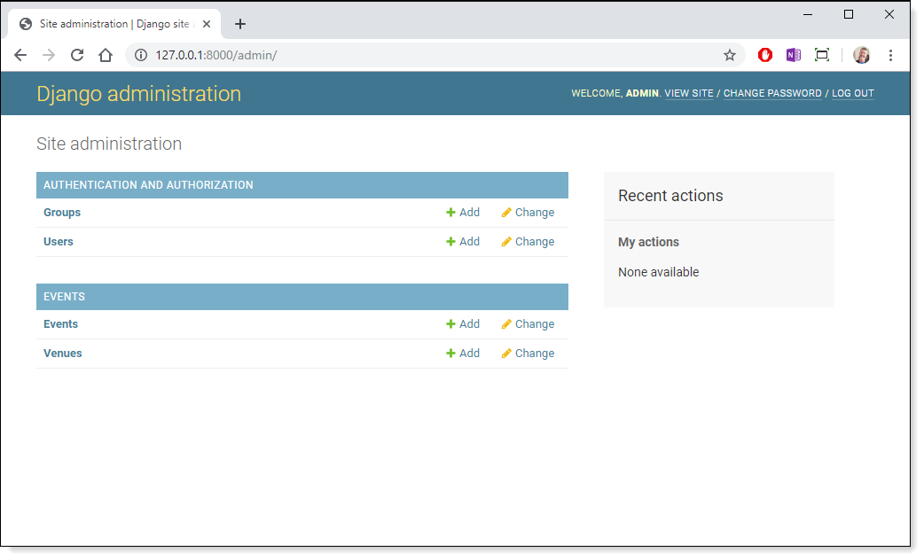This screenshot has width=924, height=560.
Task: Click Change for Users
Action: pyautogui.click(x=528, y=242)
